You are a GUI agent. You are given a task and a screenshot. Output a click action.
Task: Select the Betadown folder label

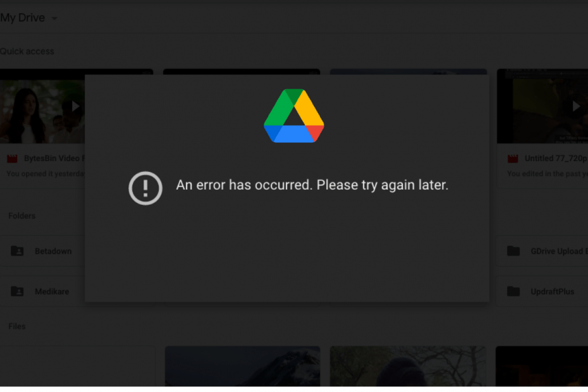(53, 251)
